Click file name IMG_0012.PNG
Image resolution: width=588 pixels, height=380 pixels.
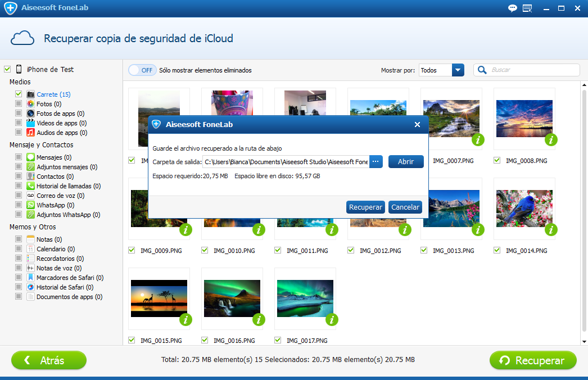point(380,251)
